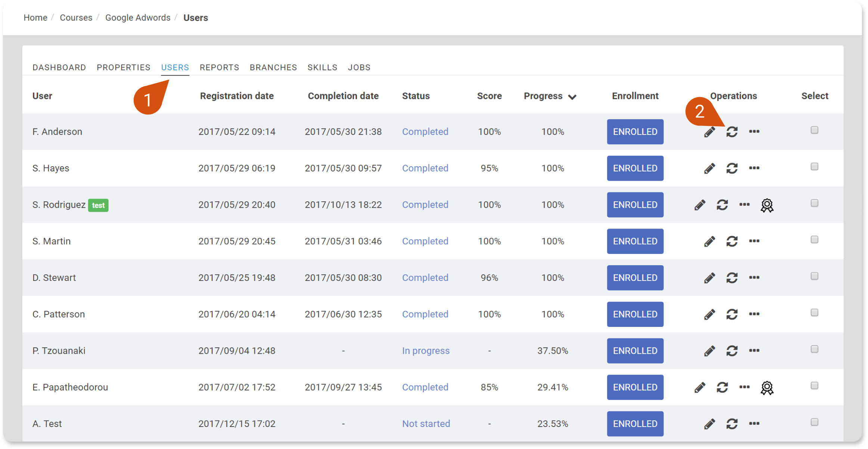Go to the Reports tab
The height and width of the screenshot is (449, 868).
click(x=220, y=68)
